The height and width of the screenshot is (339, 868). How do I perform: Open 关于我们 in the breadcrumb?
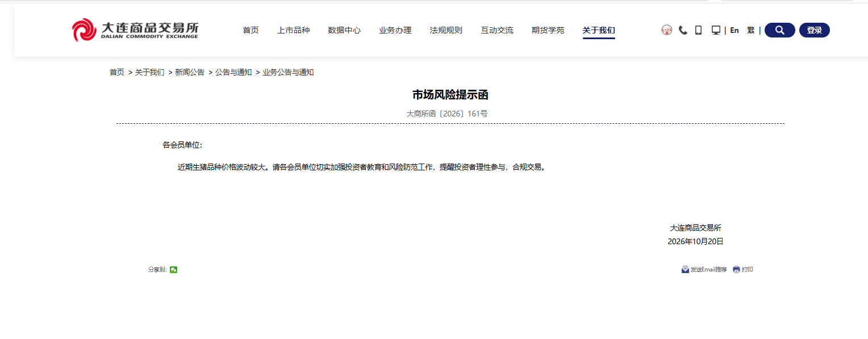click(150, 72)
